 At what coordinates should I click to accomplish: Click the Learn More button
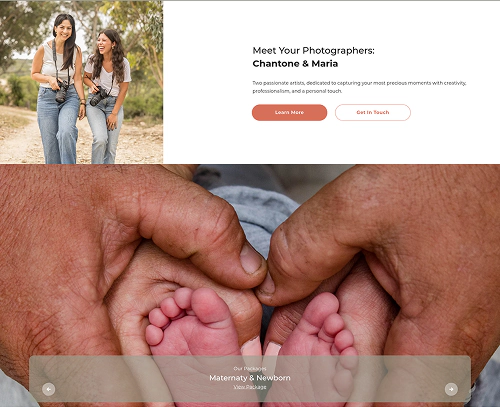click(x=289, y=112)
